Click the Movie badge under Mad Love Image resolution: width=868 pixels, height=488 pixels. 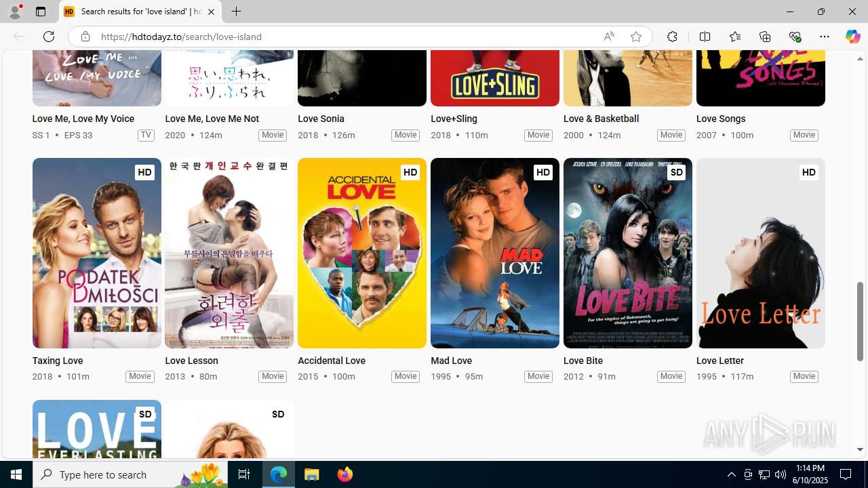click(x=538, y=376)
